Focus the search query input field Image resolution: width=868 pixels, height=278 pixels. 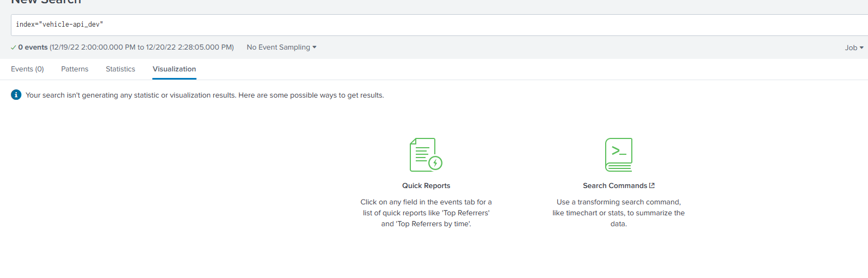click(x=435, y=25)
